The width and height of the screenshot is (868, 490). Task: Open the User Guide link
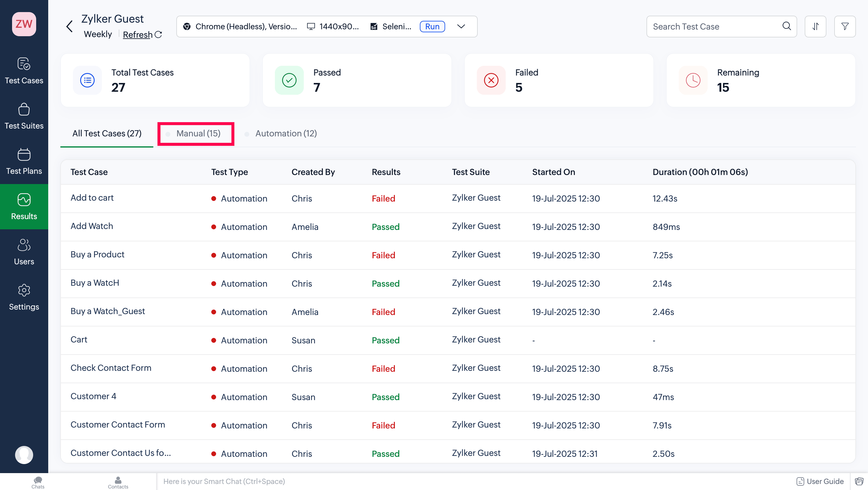pos(820,481)
